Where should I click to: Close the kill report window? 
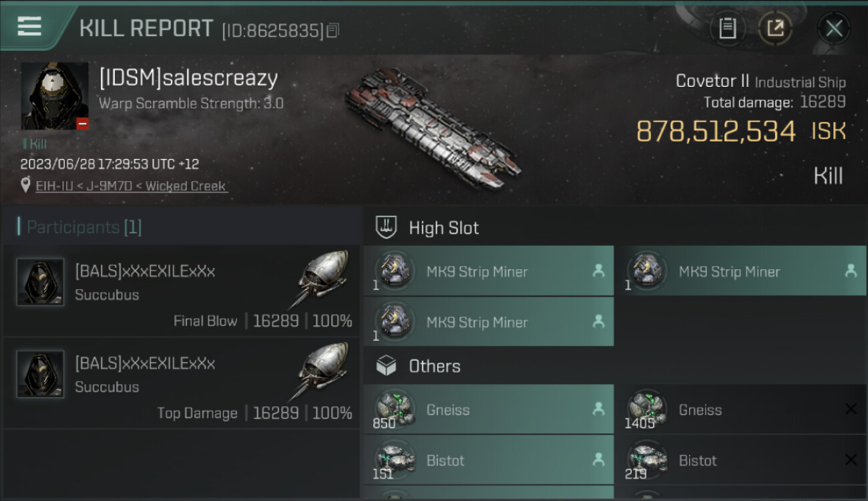click(833, 28)
